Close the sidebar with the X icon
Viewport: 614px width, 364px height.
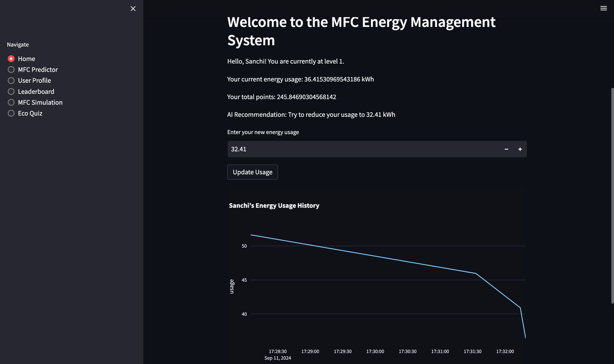point(133,8)
